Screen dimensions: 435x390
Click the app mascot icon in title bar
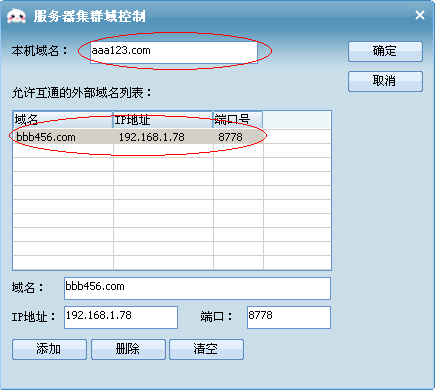pyautogui.click(x=17, y=16)
